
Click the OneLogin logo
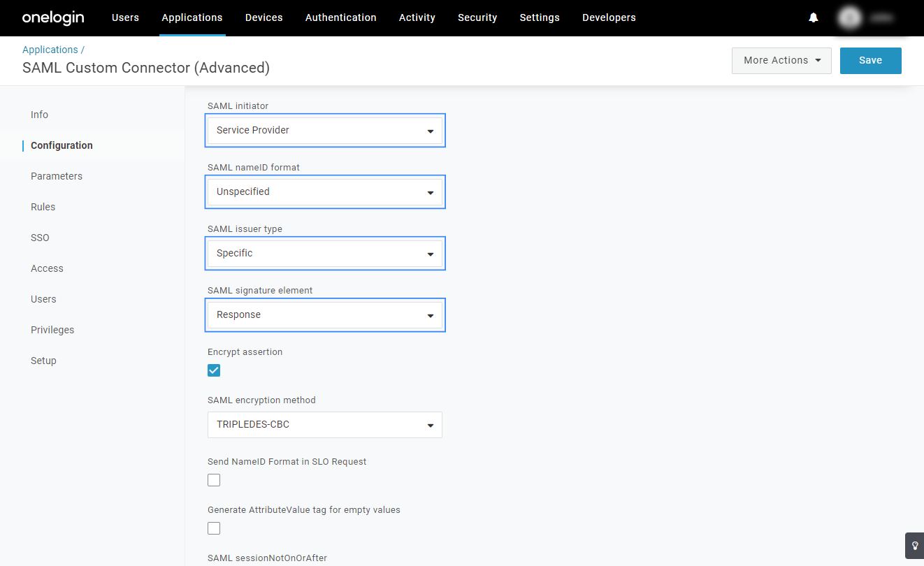tap(52, 17)
